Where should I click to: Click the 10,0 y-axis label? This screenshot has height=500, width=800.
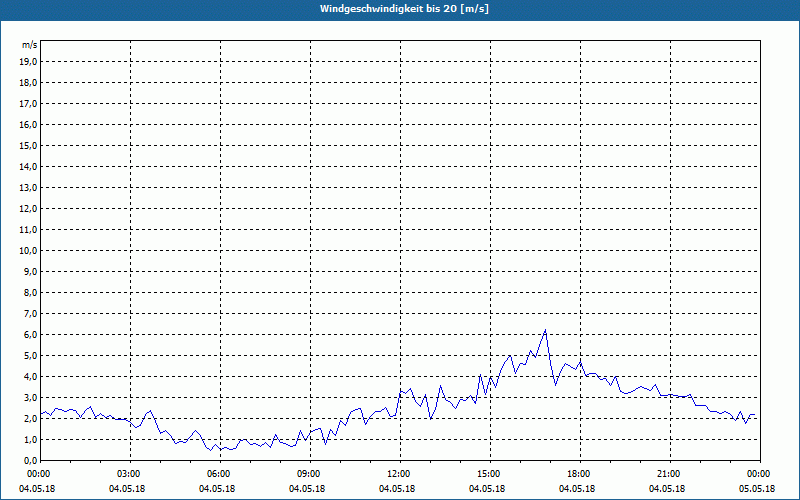click(28, 251)
